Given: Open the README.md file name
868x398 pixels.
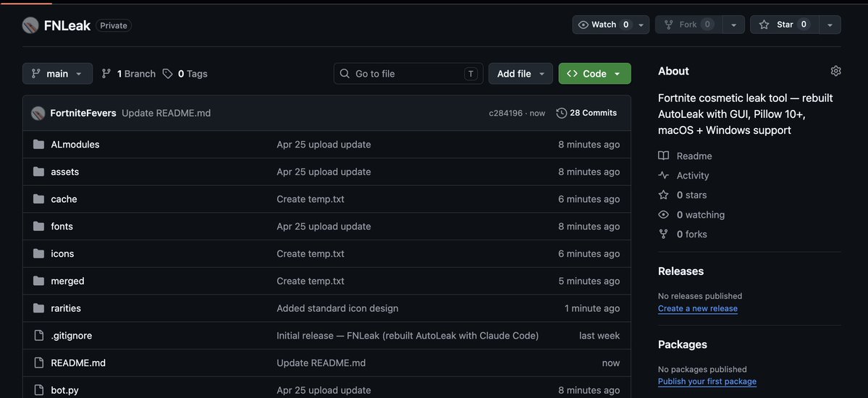Looking at the screenshot, I should click(78, 363).
